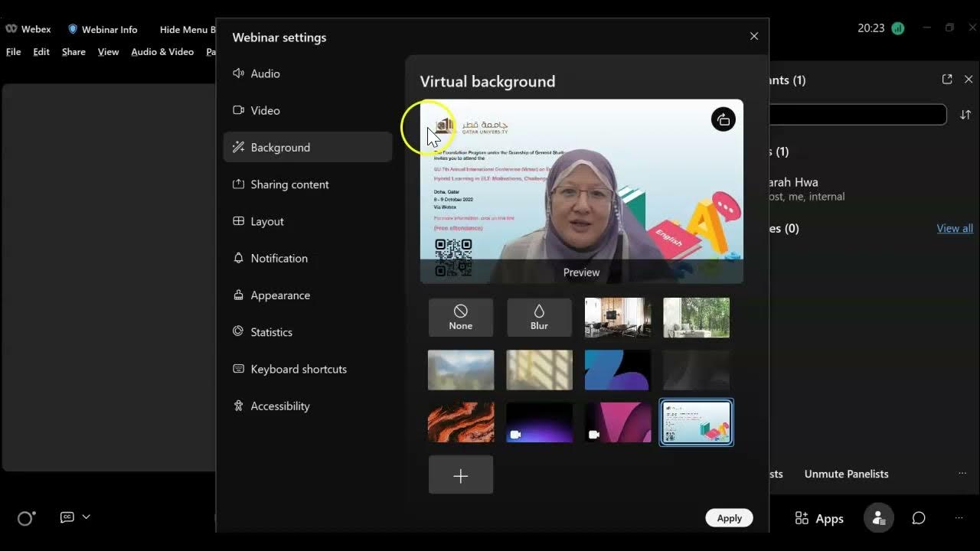Select None virtual background option
The height and width of the screenshot is (551, 980).
click(461, 318)
